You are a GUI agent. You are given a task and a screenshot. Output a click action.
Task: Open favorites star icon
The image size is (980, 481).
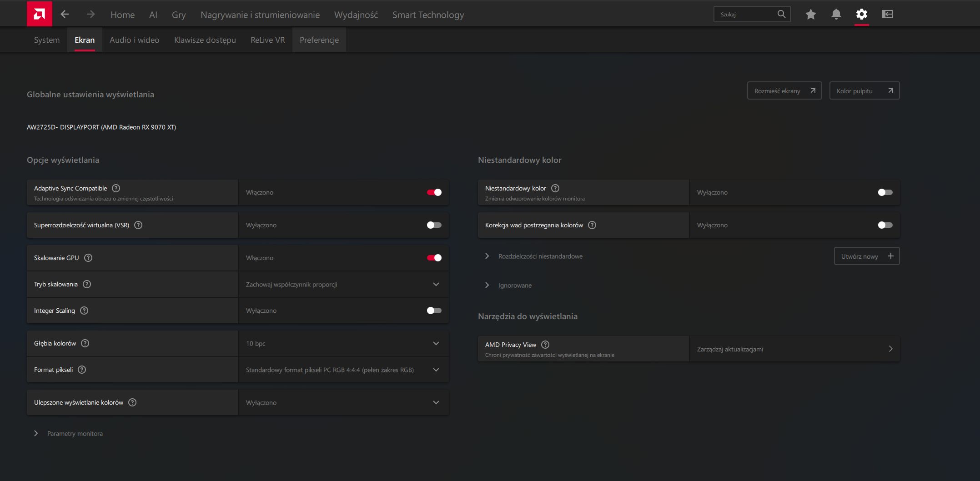point(810,14)
